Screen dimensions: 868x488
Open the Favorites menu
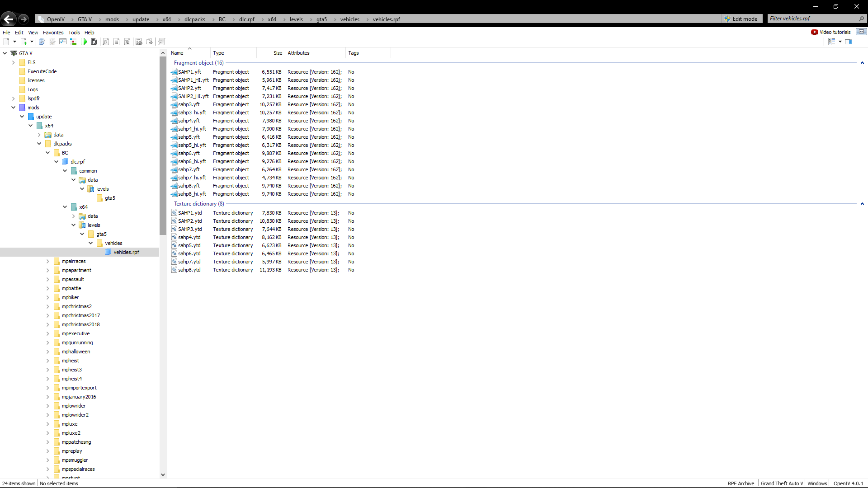coord(53,33)
